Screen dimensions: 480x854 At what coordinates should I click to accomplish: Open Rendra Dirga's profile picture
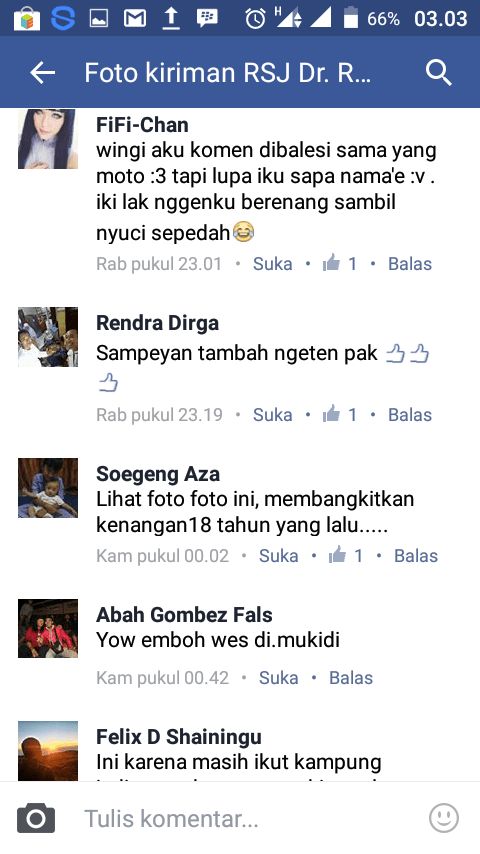point(48,337)
